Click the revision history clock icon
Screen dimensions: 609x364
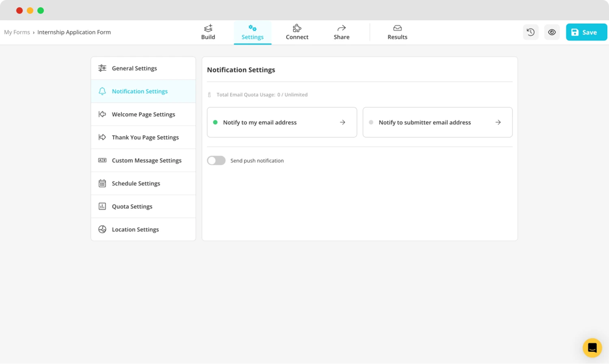[530, 32]
